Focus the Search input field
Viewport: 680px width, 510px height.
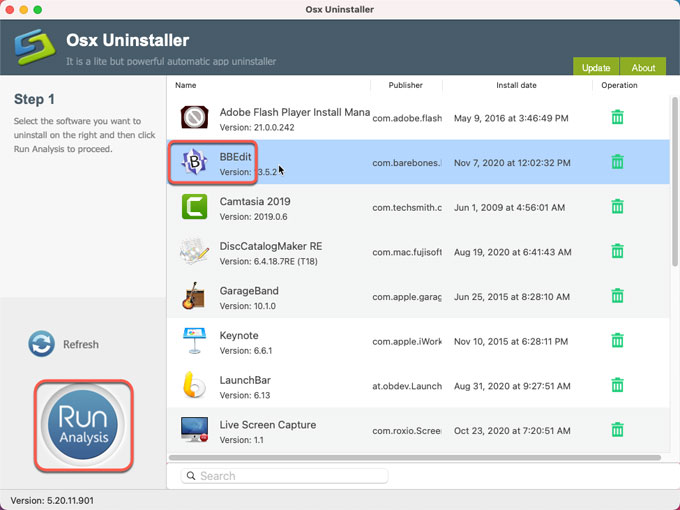[284, 476]
